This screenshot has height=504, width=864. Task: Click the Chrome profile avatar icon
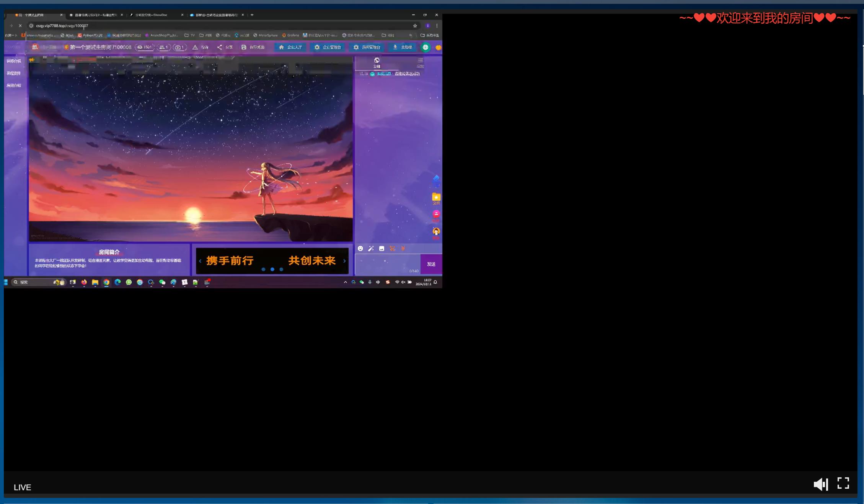click(x=427, y=26)
